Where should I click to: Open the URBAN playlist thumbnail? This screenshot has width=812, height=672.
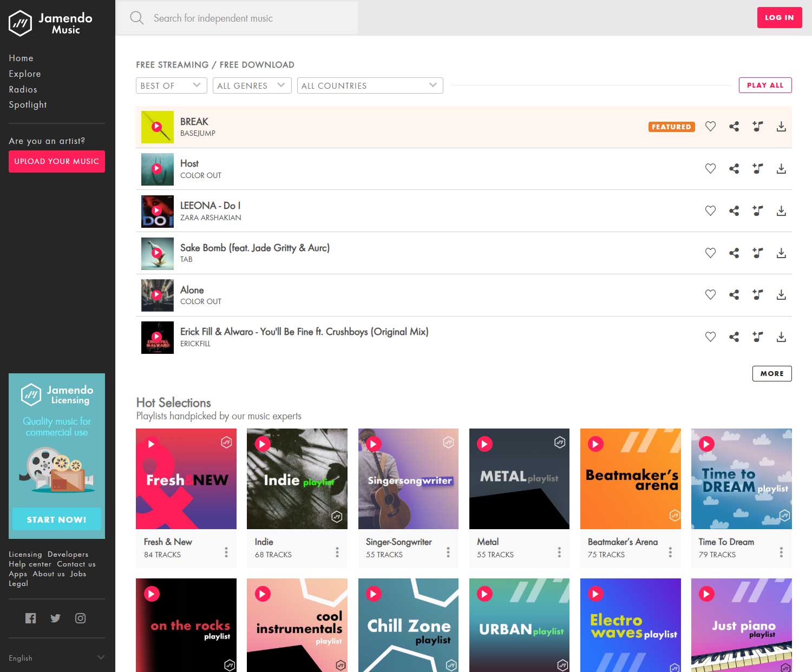point(519,625)
